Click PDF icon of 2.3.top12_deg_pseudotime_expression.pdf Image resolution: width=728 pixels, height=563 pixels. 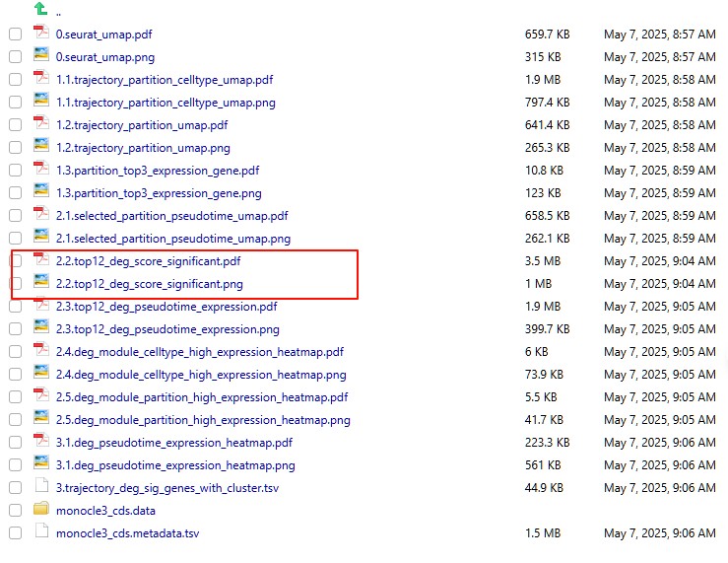(x=41, y=305)
